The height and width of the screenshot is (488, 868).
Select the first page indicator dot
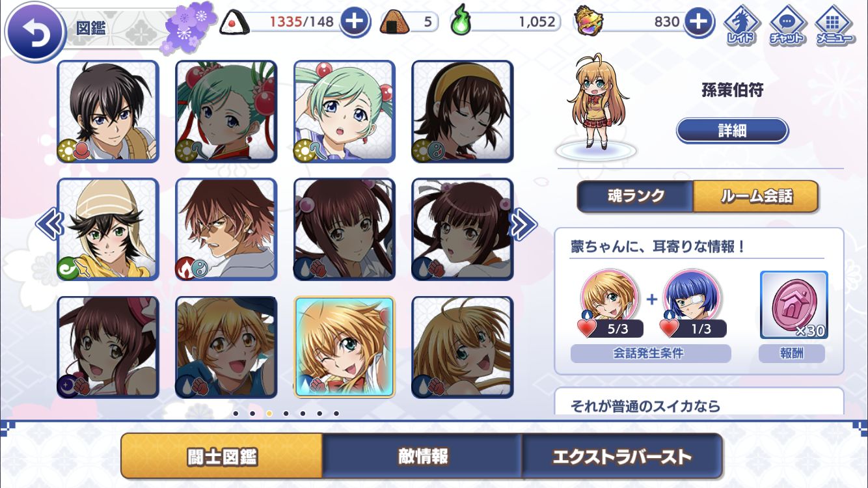tap(236, 413)
